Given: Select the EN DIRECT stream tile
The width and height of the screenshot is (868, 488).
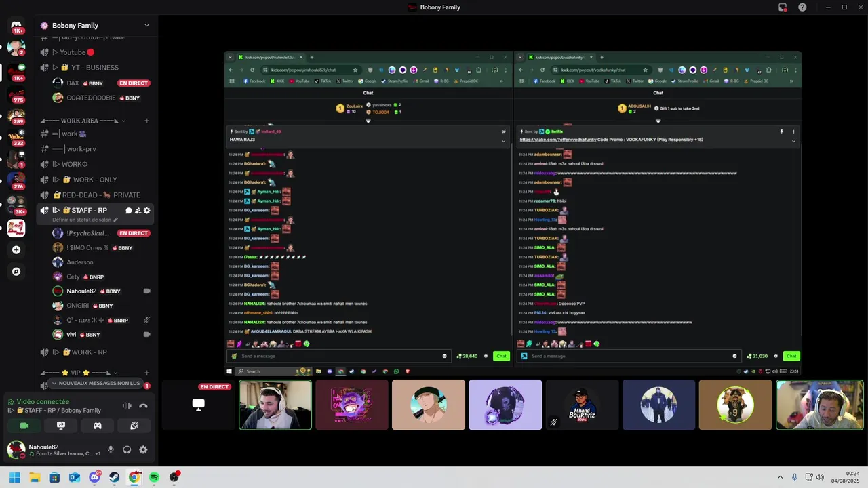Looking at the screenshot, I should coord(198,405).
